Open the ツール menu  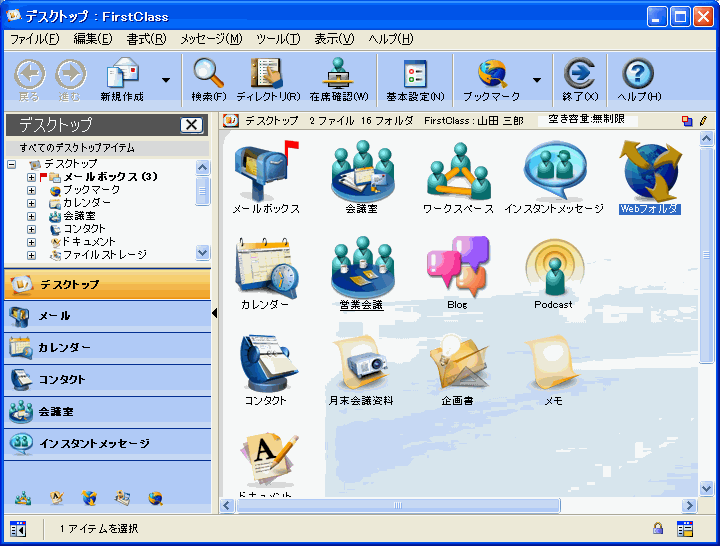[x=277, y=39]
